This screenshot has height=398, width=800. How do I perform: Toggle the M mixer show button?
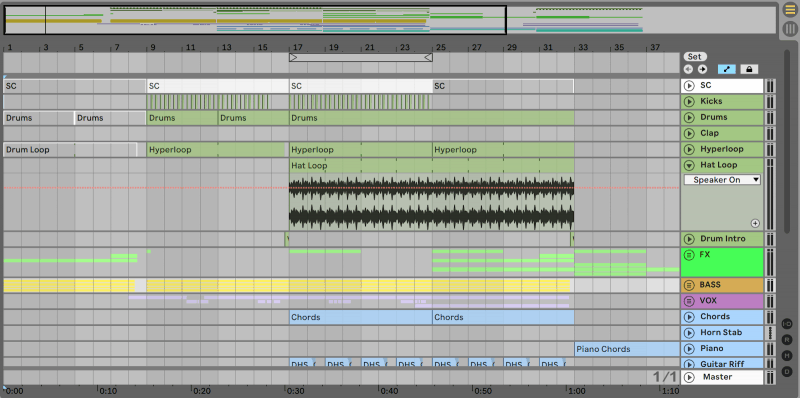point(787,355)
